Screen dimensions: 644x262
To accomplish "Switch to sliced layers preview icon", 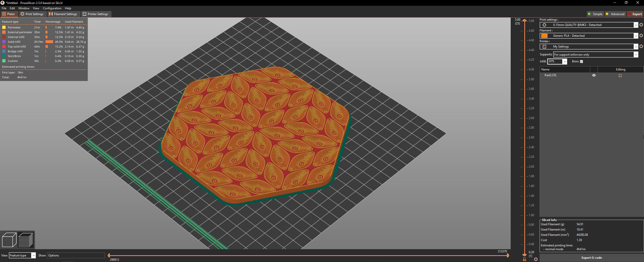I will (26, 240).
